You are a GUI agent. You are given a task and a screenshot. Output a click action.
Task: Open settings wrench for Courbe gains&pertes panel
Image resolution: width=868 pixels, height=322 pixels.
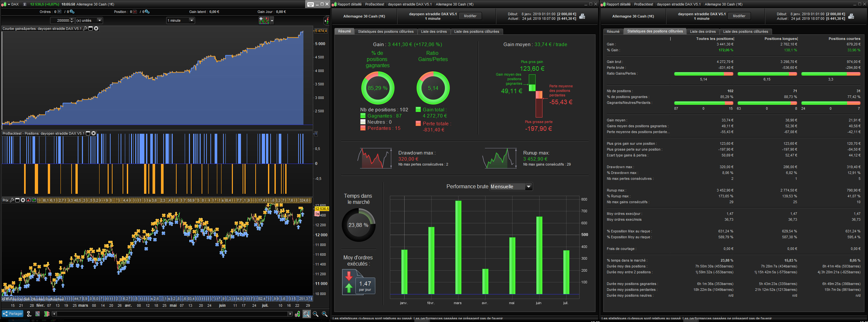[x=85, y=29]
